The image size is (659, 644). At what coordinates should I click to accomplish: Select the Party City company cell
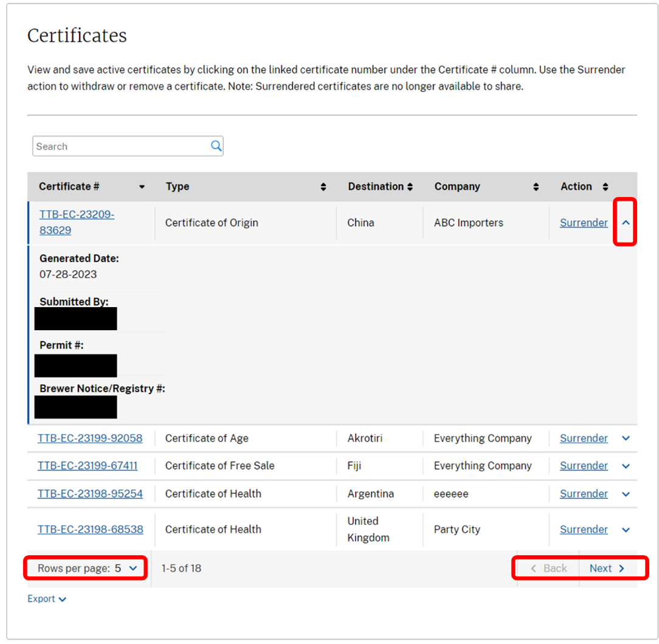coord(457,529)
